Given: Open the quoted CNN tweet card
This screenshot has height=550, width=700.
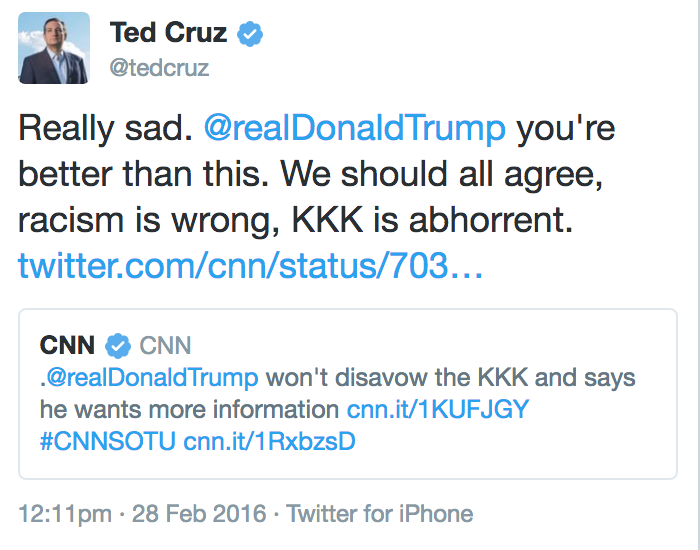Looking at the screenshot, I should click(x=348, y=394).
